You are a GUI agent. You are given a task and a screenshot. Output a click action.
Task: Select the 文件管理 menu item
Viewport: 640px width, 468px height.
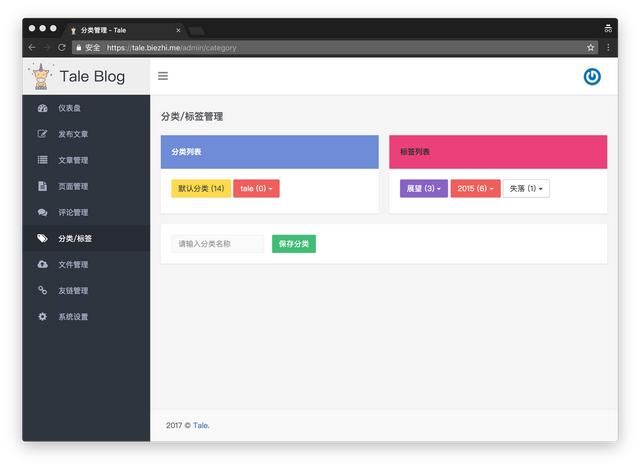86,264
